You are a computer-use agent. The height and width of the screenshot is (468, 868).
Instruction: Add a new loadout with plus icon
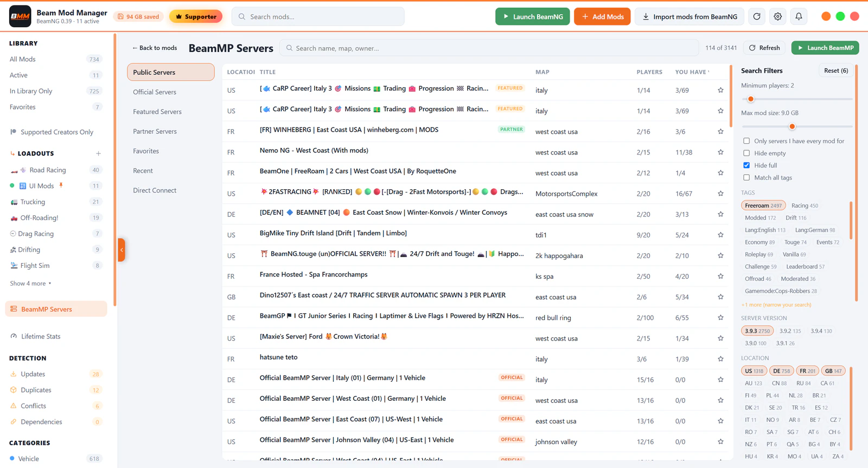[98, 153]
